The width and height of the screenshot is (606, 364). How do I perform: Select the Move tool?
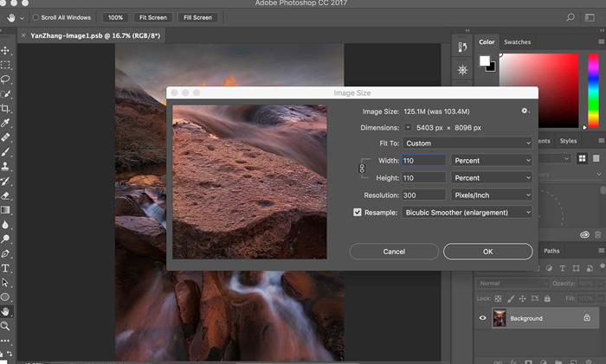pos(5,50)
